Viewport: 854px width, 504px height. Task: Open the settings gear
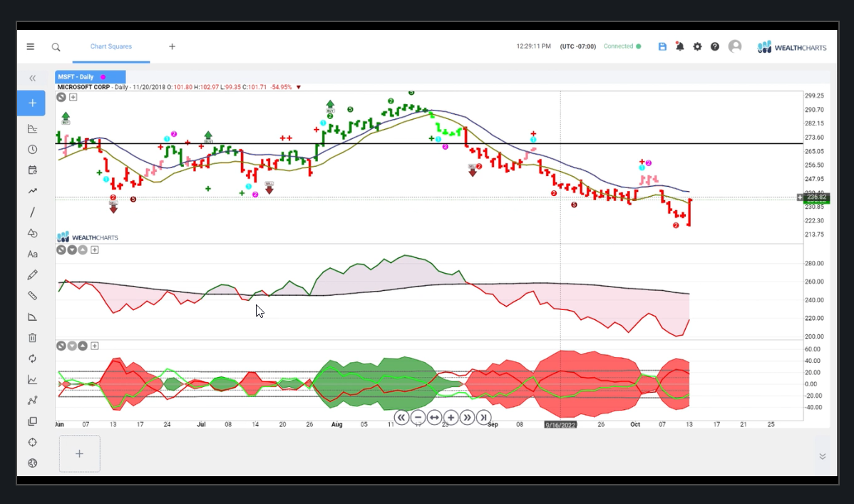[697, 47]
